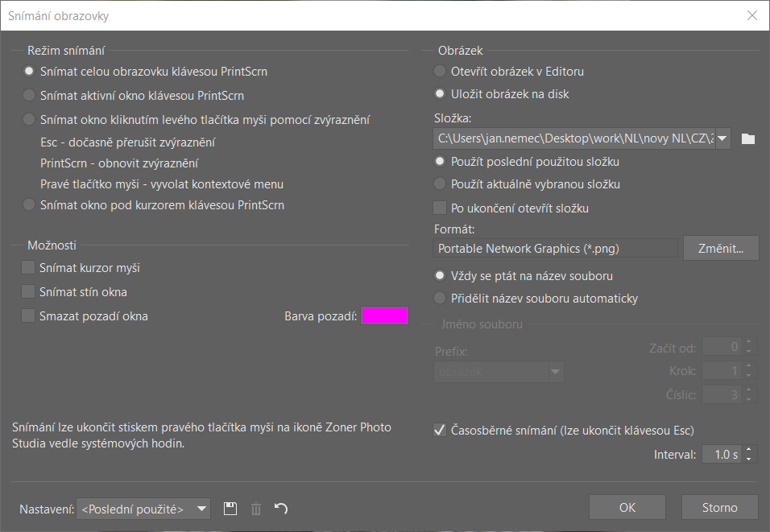The image size is (770, 532).
Task: Uncheck the Časosběrné snímání checkbox
Action: [440, 430]
